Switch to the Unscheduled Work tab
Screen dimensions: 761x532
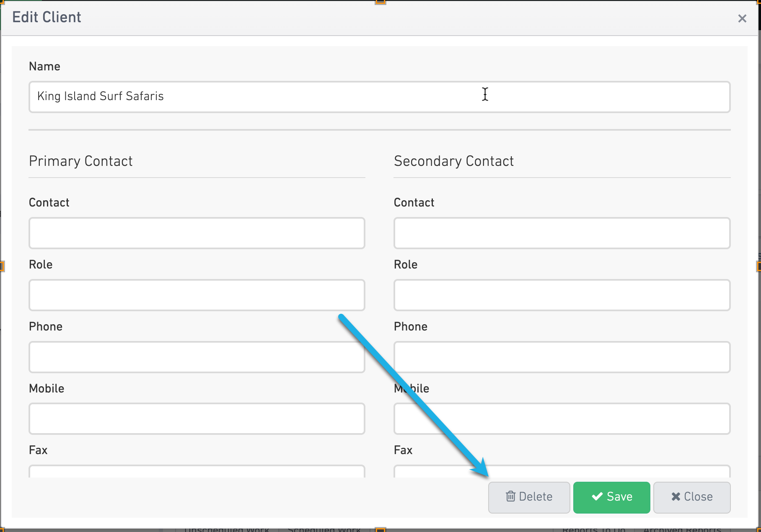tap(227, 529)
